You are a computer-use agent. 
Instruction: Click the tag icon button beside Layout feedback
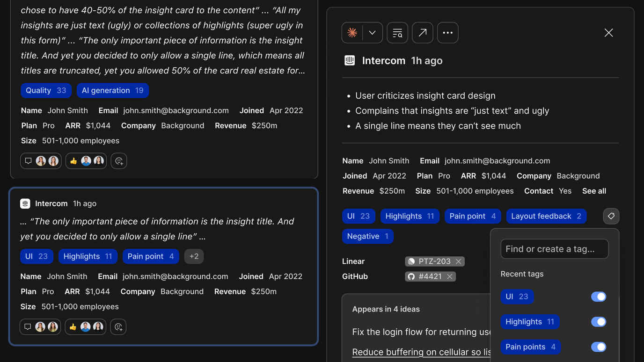pos(611,216)
